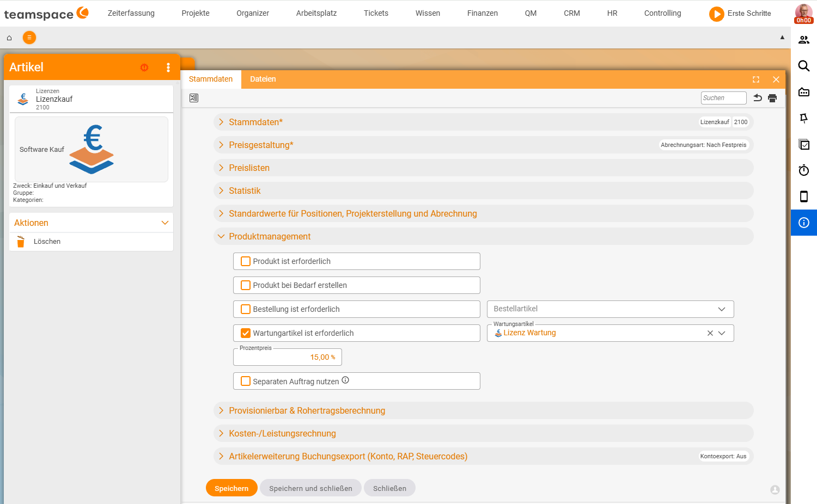
Task: Click the user avatar in the top right
Action: coord(803,12)
